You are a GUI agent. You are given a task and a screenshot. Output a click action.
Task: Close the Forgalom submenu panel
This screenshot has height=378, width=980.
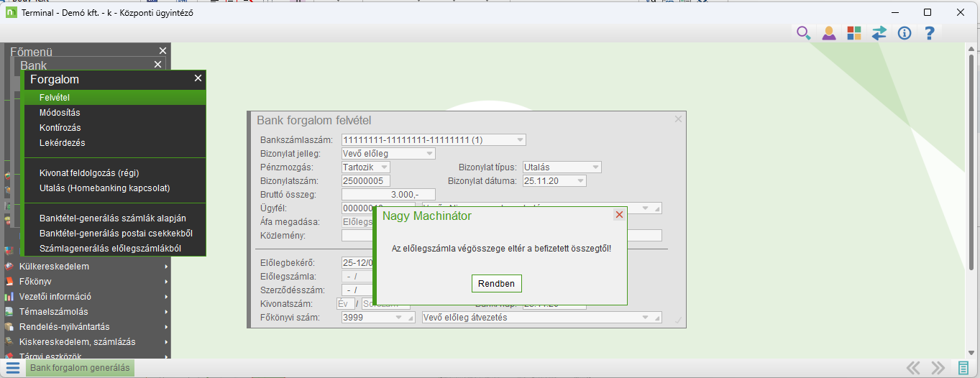pos(198,78)
